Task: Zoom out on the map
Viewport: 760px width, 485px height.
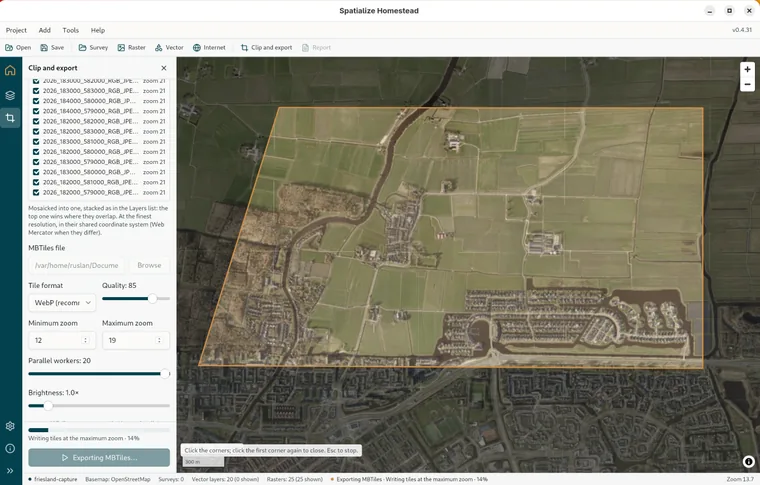Action: (747, 84)
